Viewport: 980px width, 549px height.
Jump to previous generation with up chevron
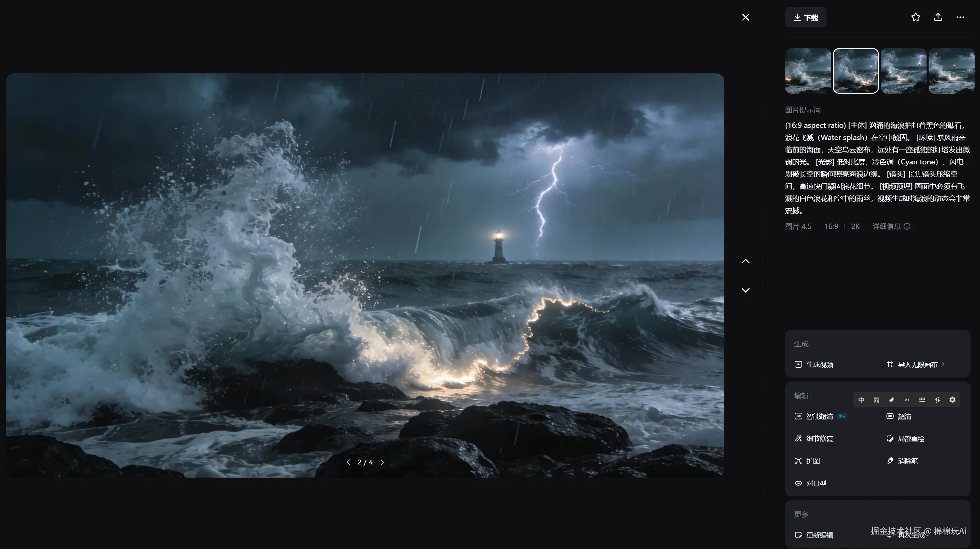[x=745, y=261]
